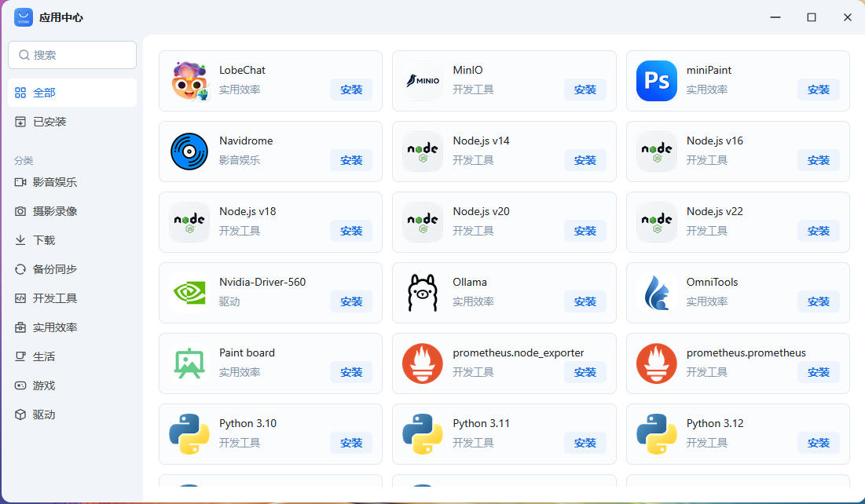This screenshot has height=504, width=865.
Task: Select the 游戏 category
Action: pos(72,385)
